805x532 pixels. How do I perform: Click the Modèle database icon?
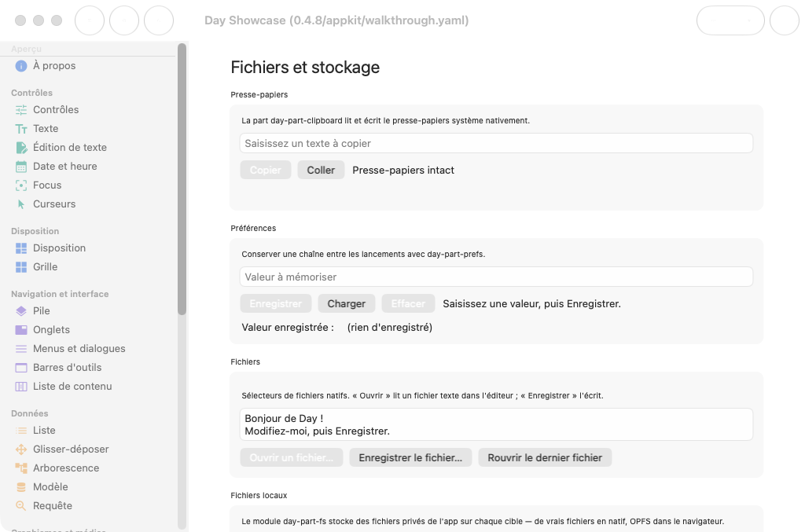pos(21,487)
